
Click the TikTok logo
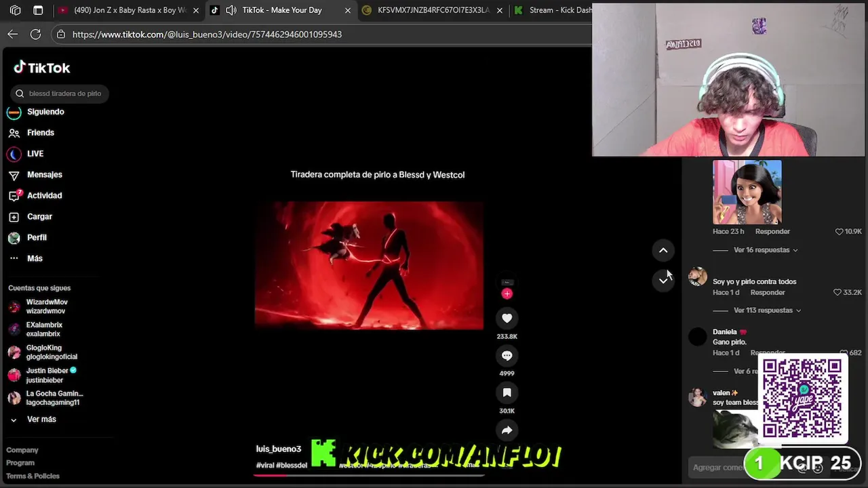tap(42, 68)
